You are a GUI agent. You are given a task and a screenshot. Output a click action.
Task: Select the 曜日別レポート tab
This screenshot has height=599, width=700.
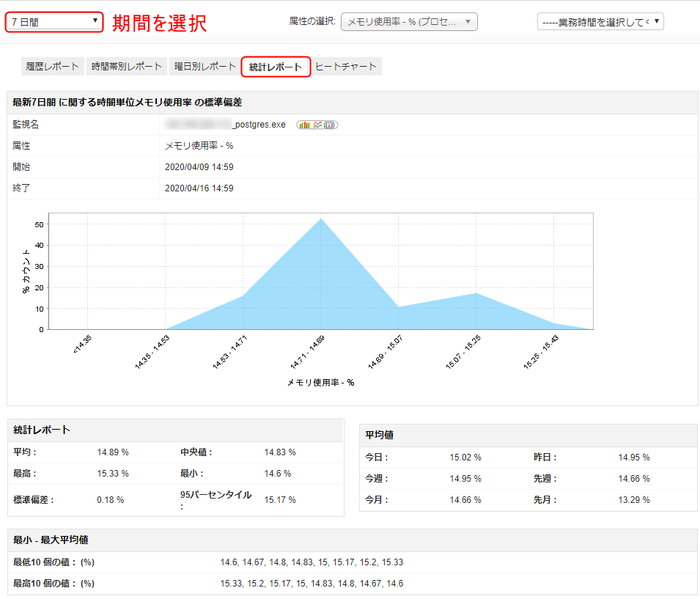[205, 67]
